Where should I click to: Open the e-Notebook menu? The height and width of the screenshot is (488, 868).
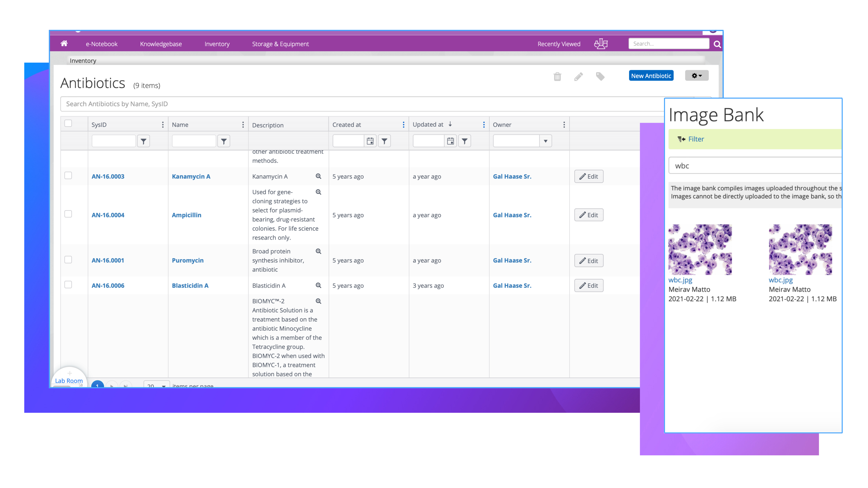point(101,44)
